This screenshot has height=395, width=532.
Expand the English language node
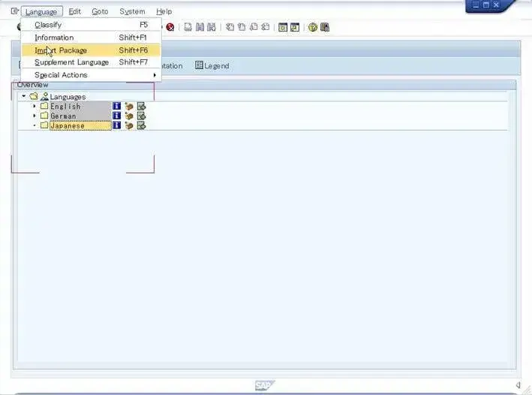tap(35, 106)
